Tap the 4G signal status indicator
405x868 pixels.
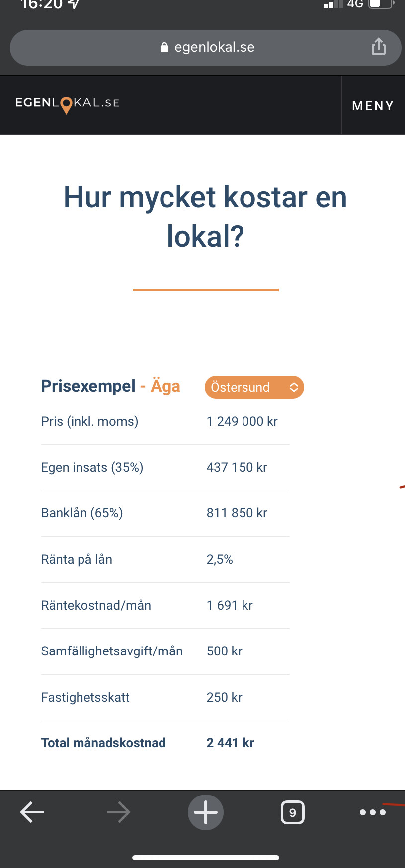[x=344, y=4]
